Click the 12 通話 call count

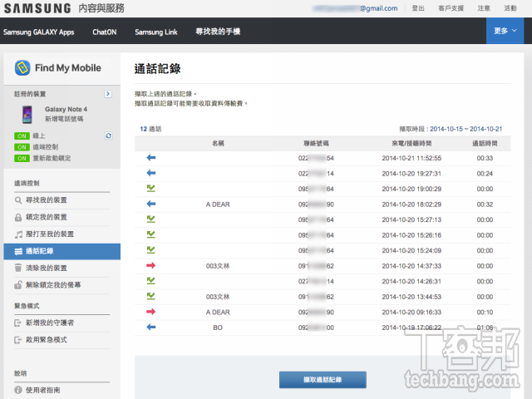(x=150, y=129)
